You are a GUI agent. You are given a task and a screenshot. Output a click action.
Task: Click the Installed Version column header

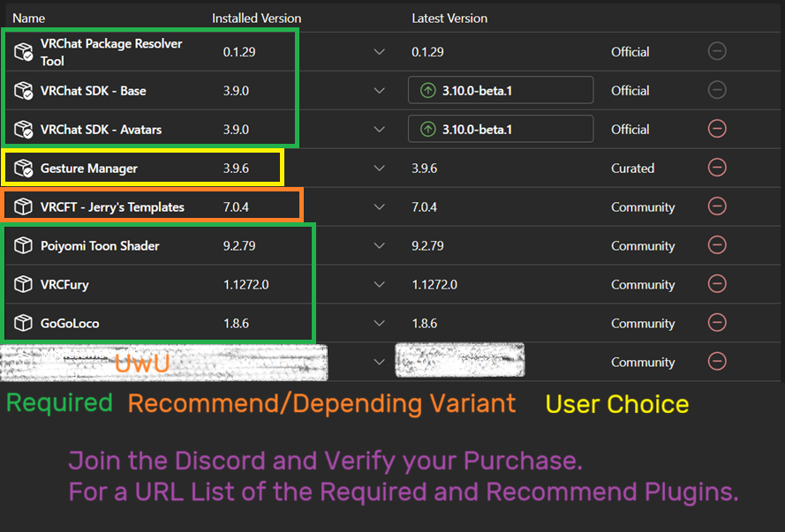click(256, 19)
